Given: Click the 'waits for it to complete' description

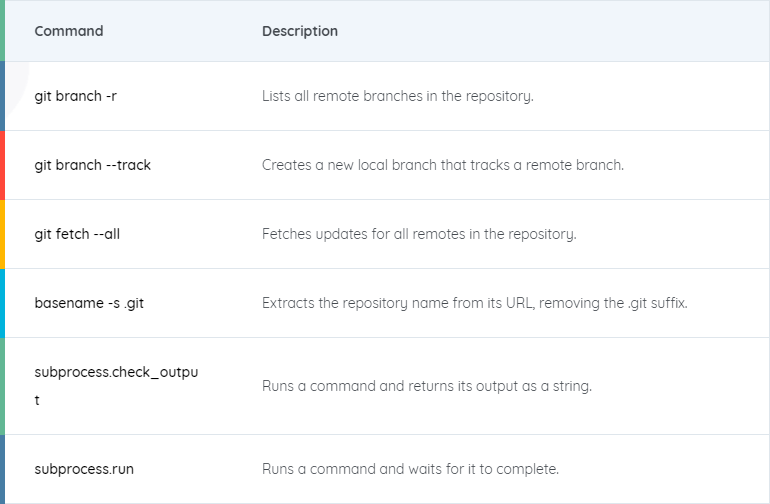Looking at the screenshot, I should click(410, 469).
